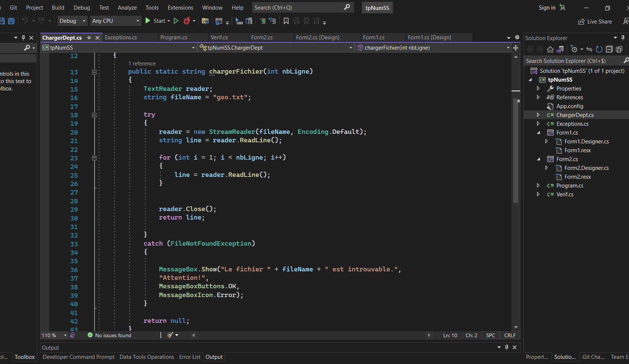Image resolution: width=629 pixels, height=364 pixels.
Task: Click the editor's vertical scrollbar thumb
Action: (x=516, y=151)
